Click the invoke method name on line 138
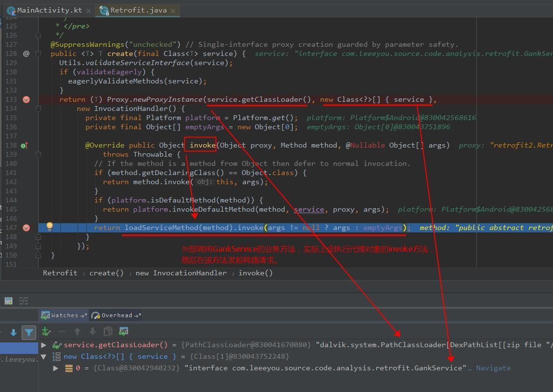This screenshot has width=553, height=392. tap(203, 145)
